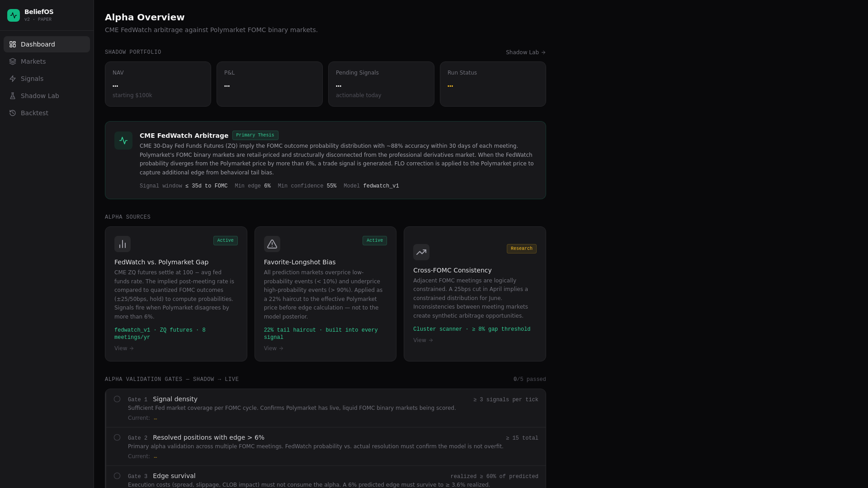
Task: Click the BeliefOS pulse logo icon
Action: pos(14,15)
